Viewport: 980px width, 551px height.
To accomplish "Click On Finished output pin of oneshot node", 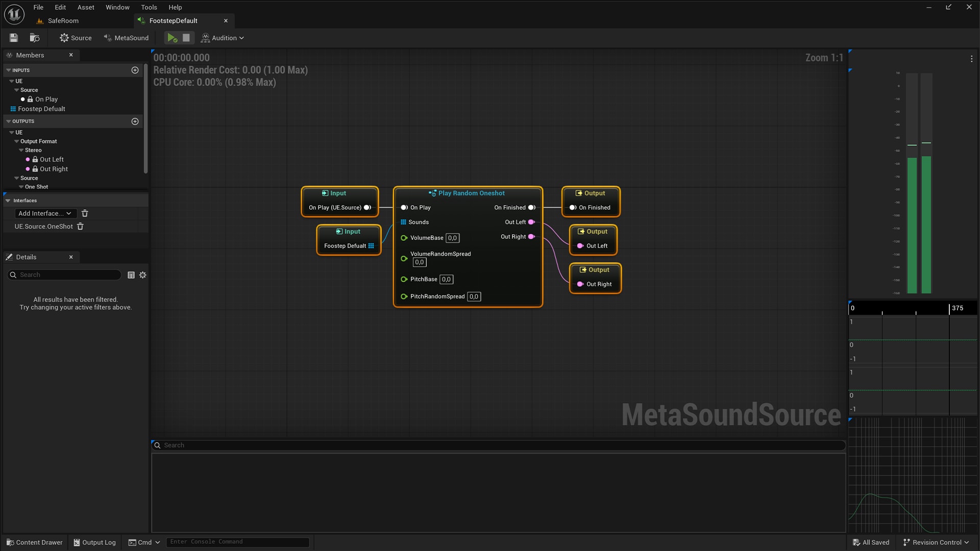I will point(531,208).
